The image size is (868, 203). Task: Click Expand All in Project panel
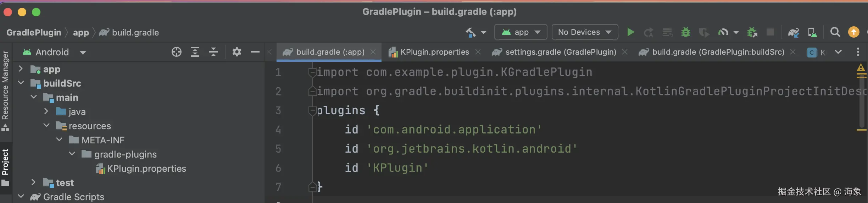(x=195, y=52)
